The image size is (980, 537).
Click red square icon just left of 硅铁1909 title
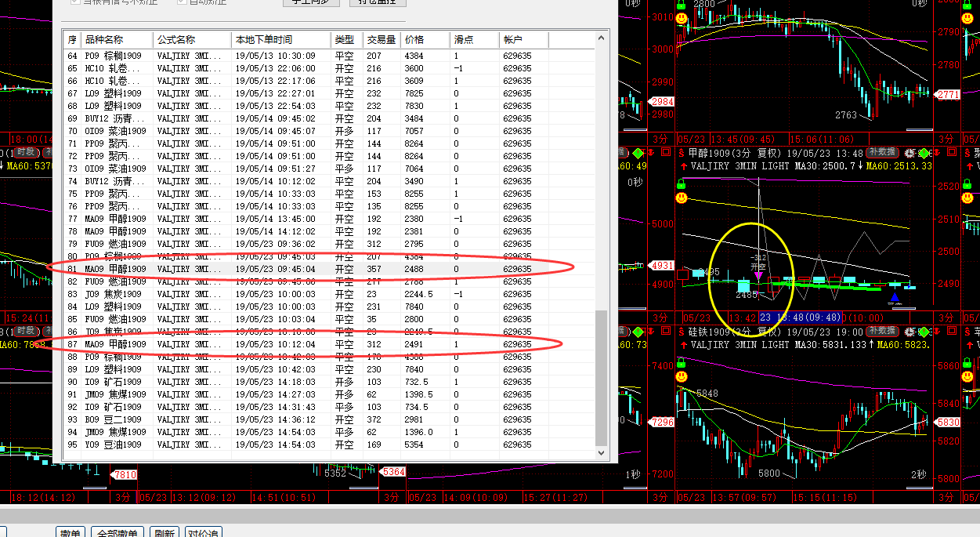coord(667,332)
